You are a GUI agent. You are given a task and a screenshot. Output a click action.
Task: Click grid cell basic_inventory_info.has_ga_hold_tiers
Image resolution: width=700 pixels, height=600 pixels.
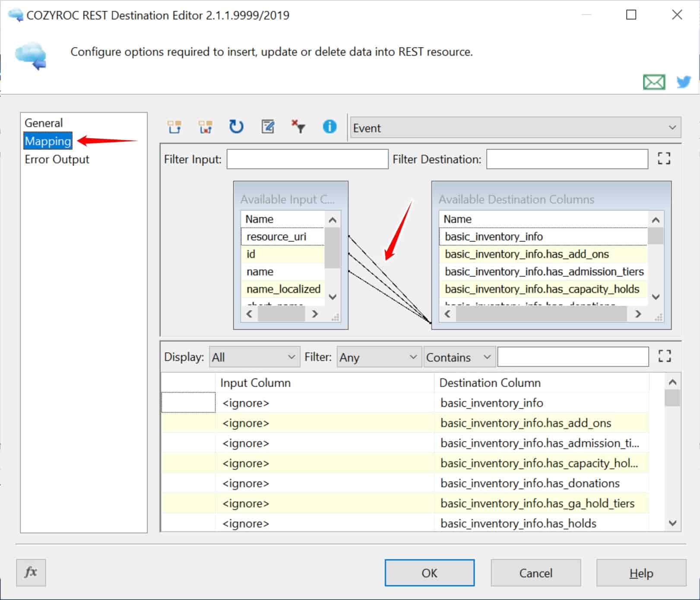(x=542, y=503)
